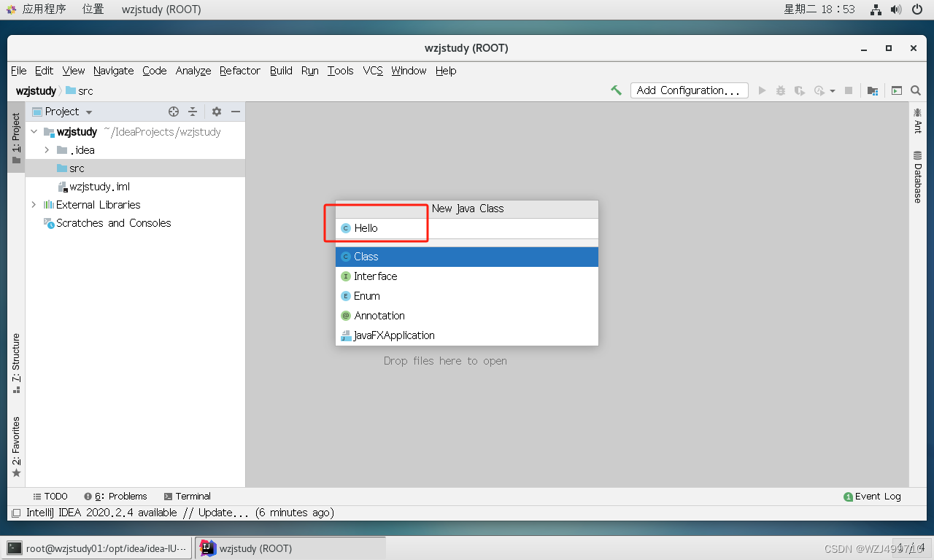Click Collapse All icon in Project panel

tap(193, 112)
